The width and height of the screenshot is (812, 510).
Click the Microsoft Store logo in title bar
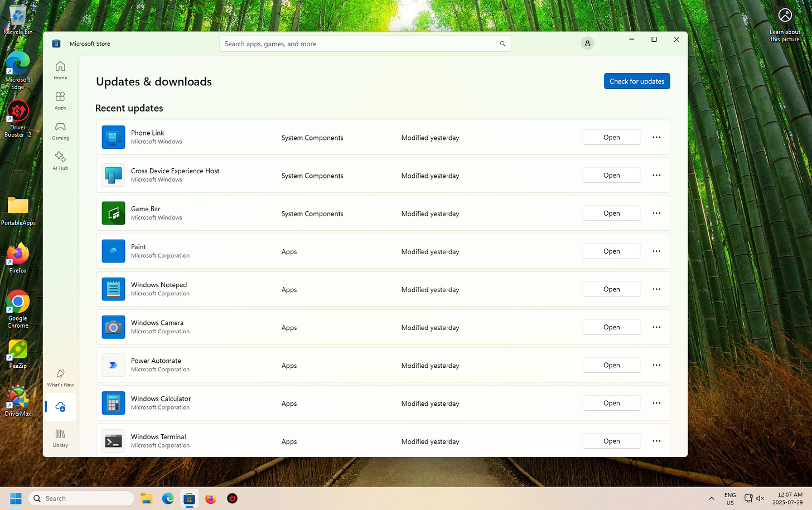click(56, 43)
